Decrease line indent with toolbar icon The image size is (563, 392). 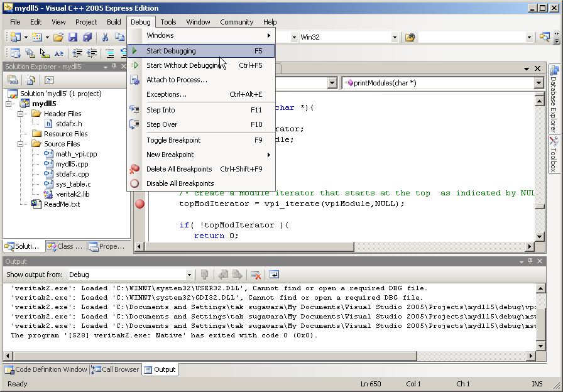[77, 53]
